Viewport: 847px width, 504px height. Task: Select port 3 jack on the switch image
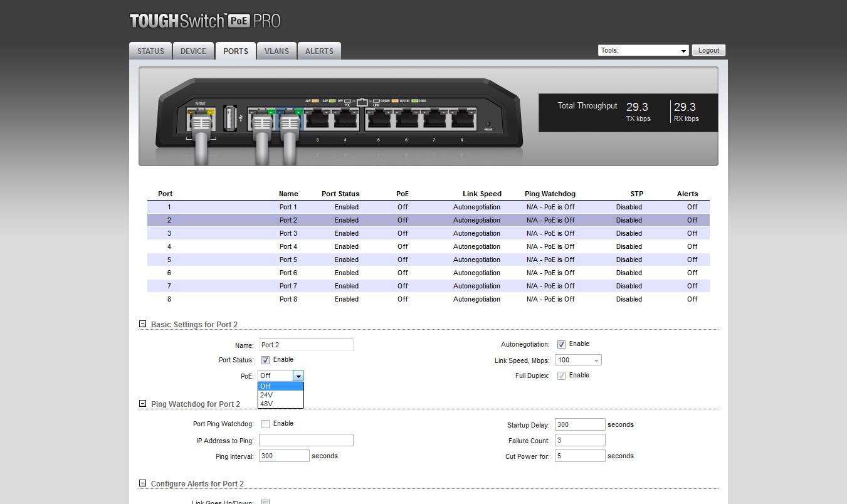point(317,119)
